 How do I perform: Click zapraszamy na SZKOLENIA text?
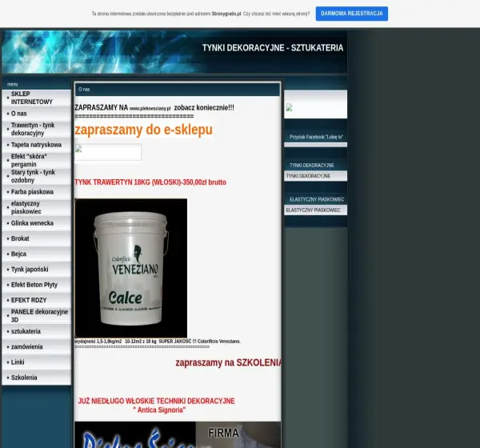228,362
